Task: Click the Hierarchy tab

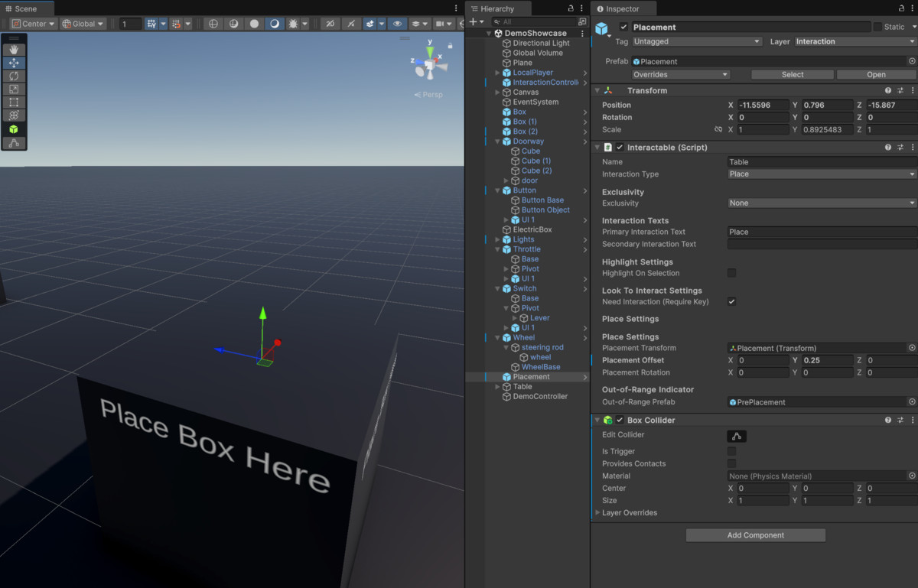Action: [x=498, y=8]
